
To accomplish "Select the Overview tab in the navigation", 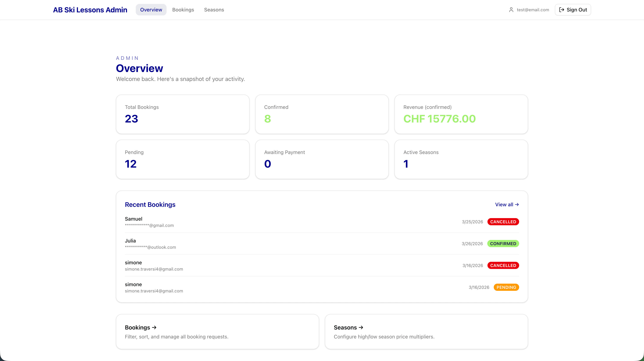I will [151, 10].
